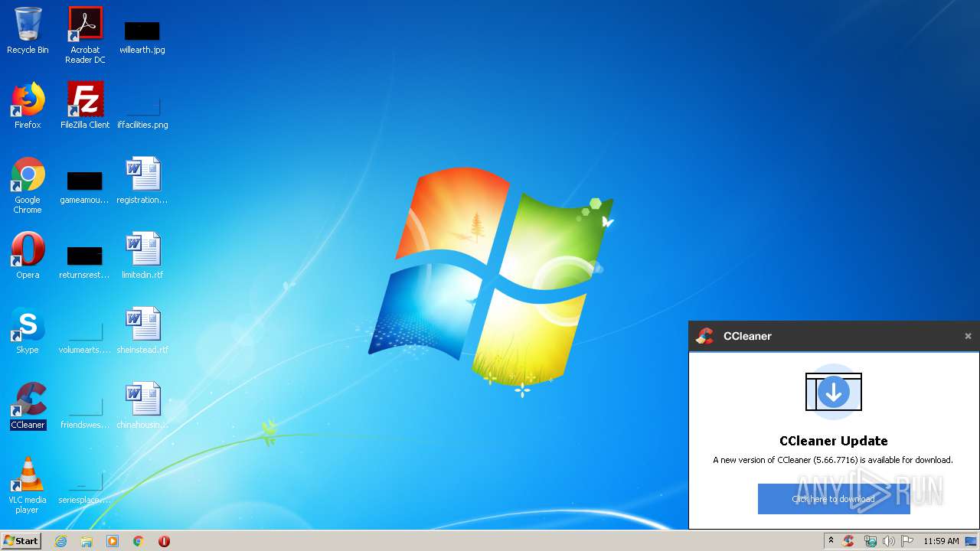
Task: Close the CCleaner update popup
Action: (968, 336)
